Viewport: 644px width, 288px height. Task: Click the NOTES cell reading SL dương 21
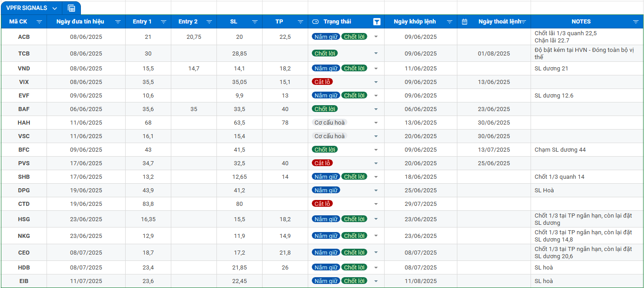coord(551,69)
